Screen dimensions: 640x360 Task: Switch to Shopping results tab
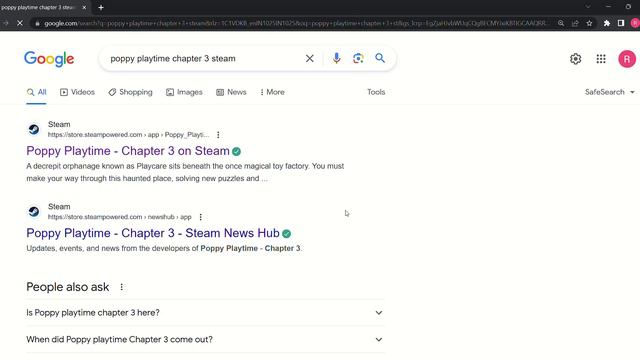tap(130, 92)
